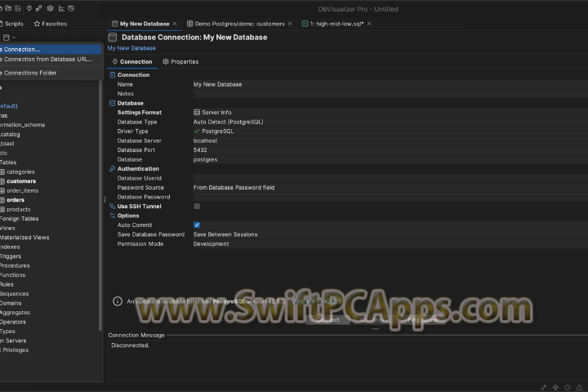Screen dimensions: 588x392
Task: Click the order_items table icon
Action: pos(2,190)
